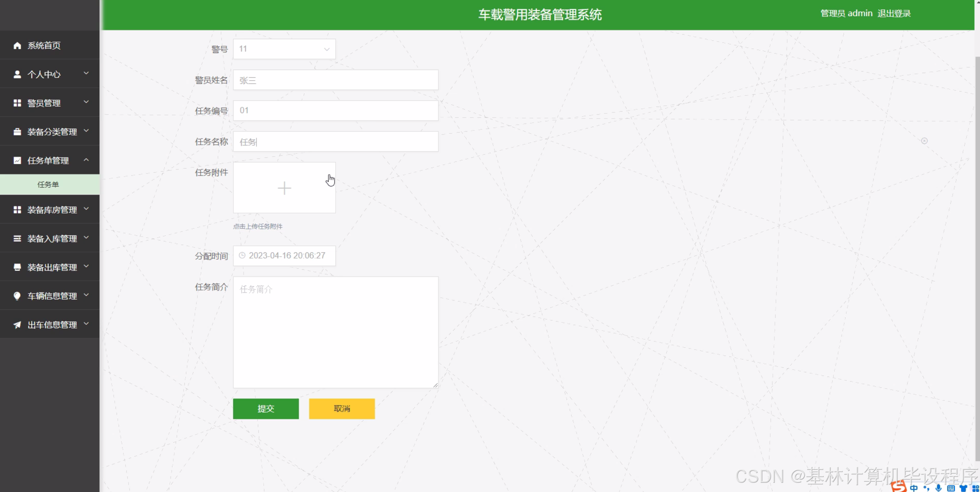
Task: Open the 警员管理 menu item
Action: coord(50,103)
